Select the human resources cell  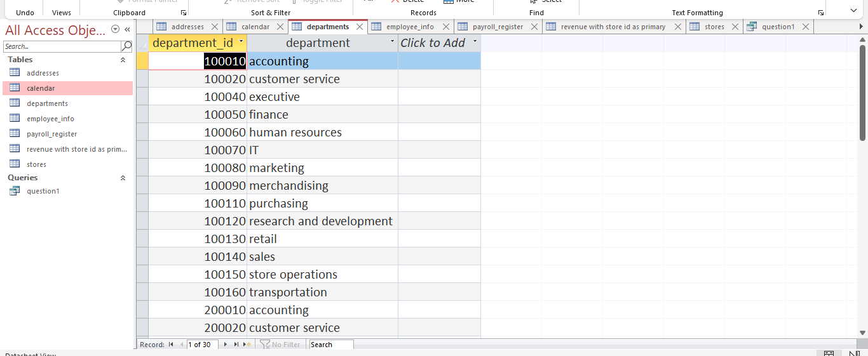tap(322, 133)
